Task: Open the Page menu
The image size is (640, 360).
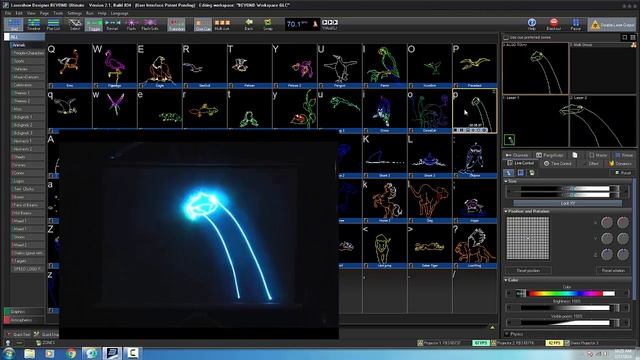Action: (x=44, y=13)
